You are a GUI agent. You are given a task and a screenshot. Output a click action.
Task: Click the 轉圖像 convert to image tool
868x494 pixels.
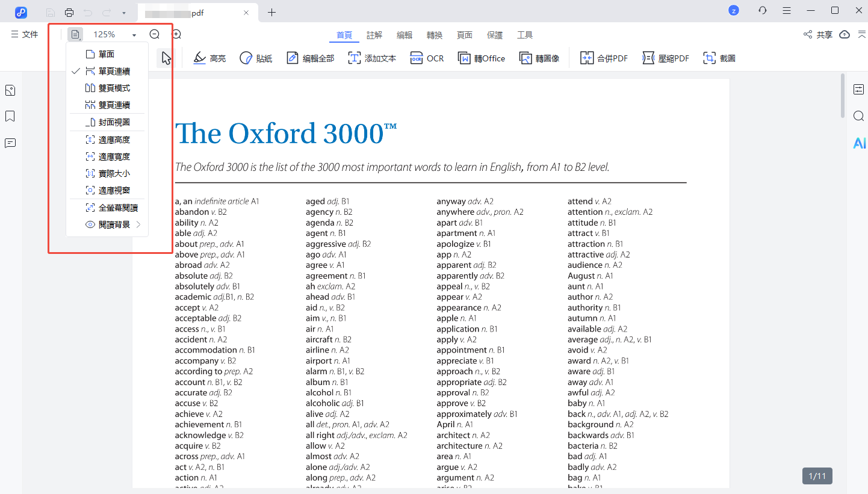click(x=539, y=58)
